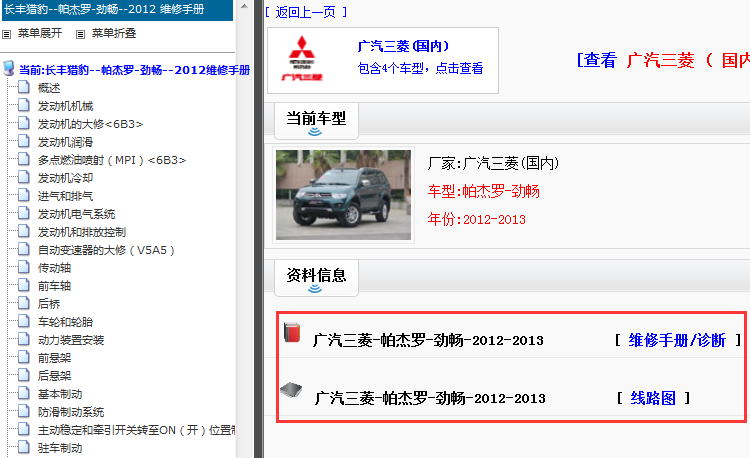Click the page icon next to 发动机机械
Viewport: 750px width, 458px height.
pyautogui.click(x=24, y=106)
